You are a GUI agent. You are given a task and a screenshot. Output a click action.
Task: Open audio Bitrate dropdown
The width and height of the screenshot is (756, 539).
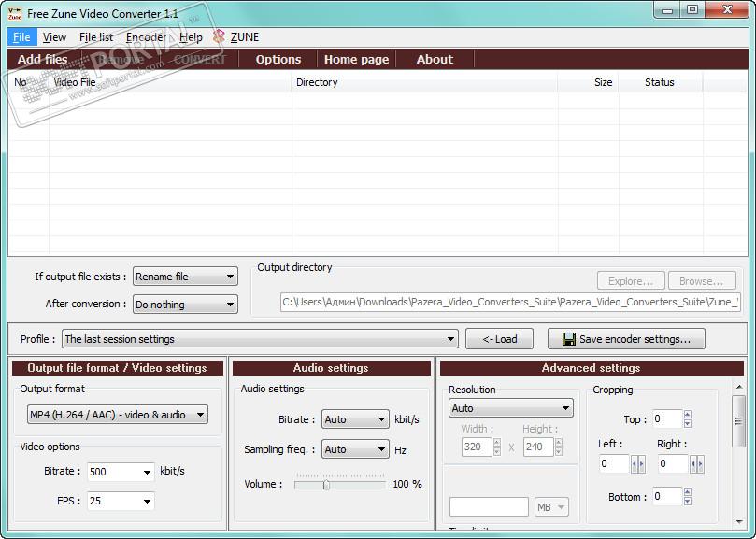point(355,419)
